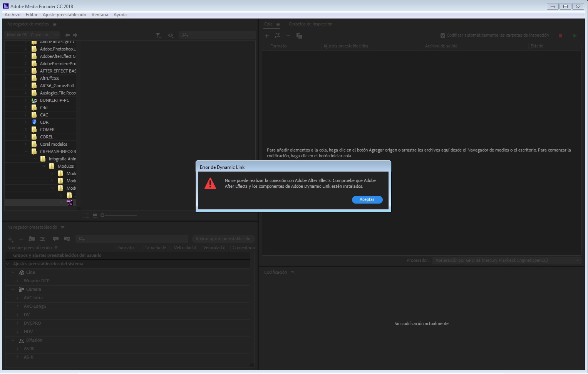588x374 pixels.
Task: Click the Estado column header in the queue
Action: pos(537,46)
